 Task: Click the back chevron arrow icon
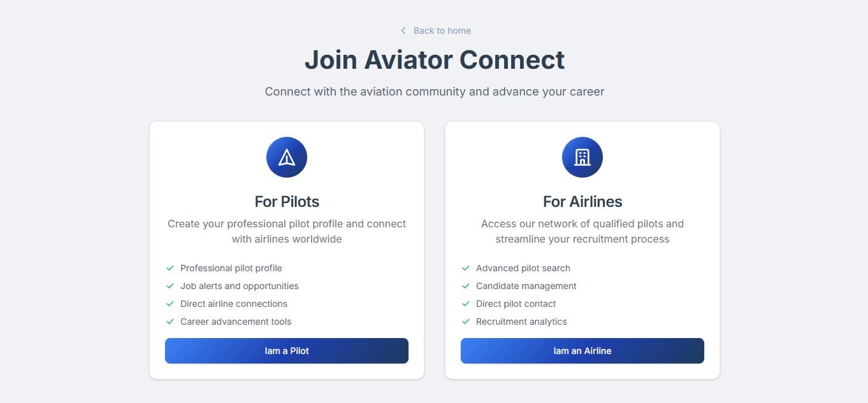pos(403,30)
